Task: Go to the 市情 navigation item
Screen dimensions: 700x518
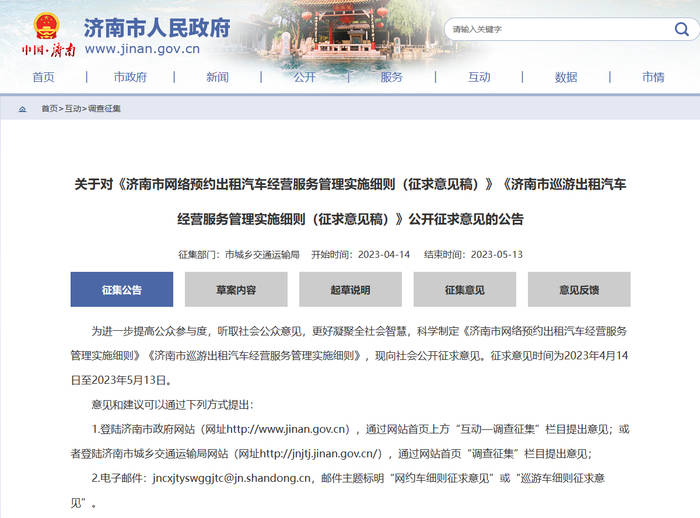Action: click(653, 77)
